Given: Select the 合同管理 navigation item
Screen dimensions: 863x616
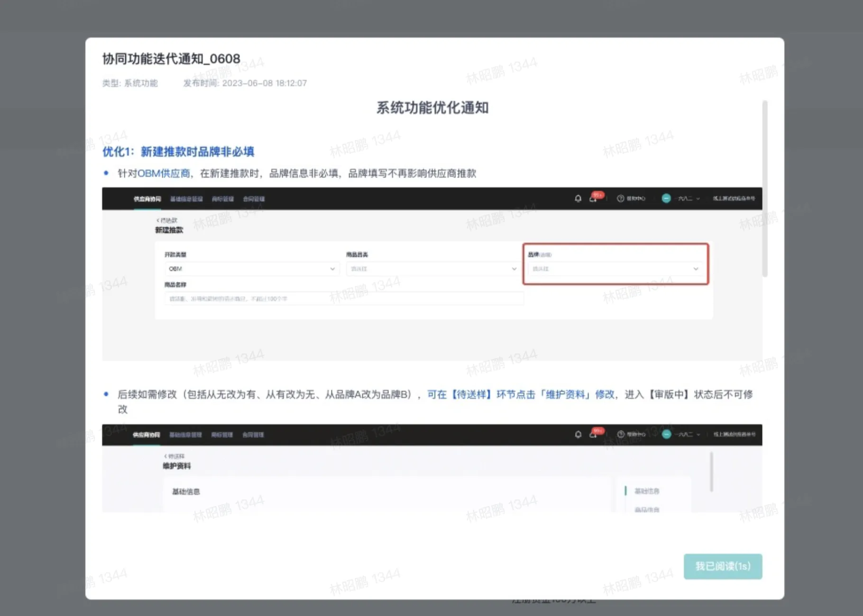Looking at the screenshot, I should 253,199.
